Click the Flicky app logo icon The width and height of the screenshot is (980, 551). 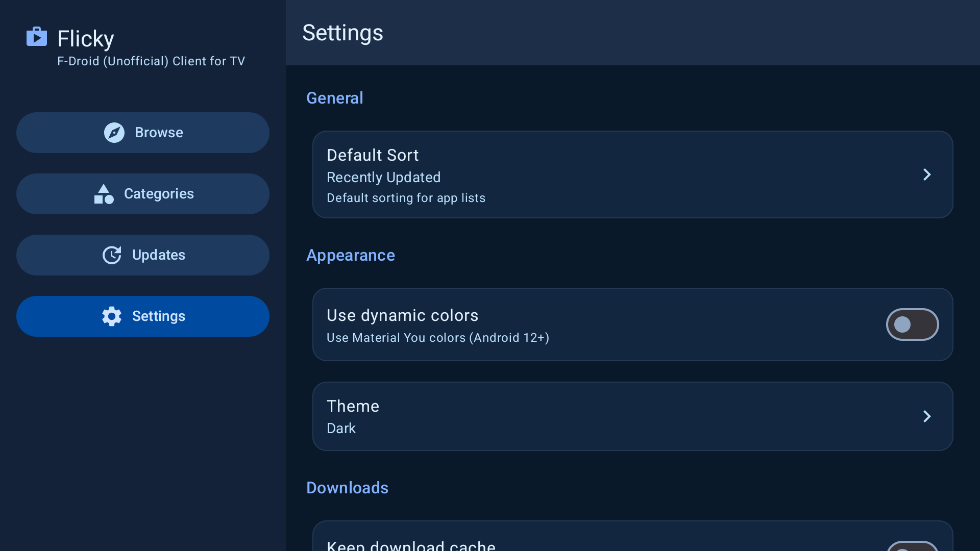37,37
